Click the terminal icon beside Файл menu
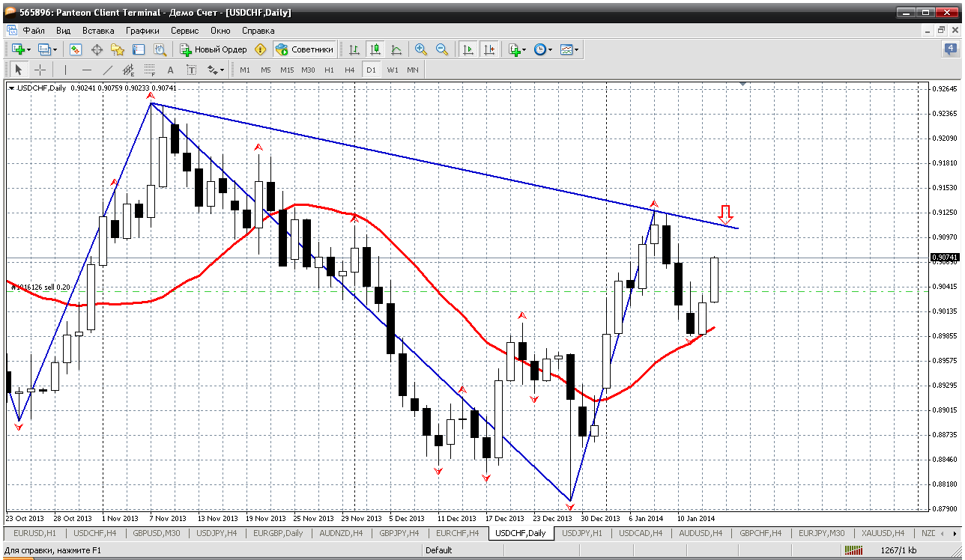 (x=12, y=31)
